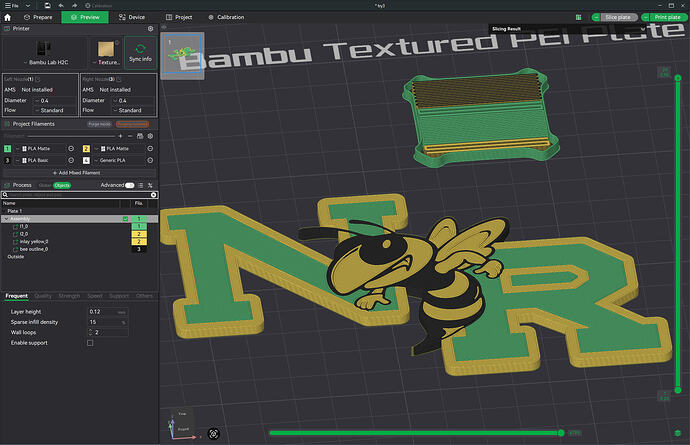Click the vertical layer slider top handle

click(678, 78)
